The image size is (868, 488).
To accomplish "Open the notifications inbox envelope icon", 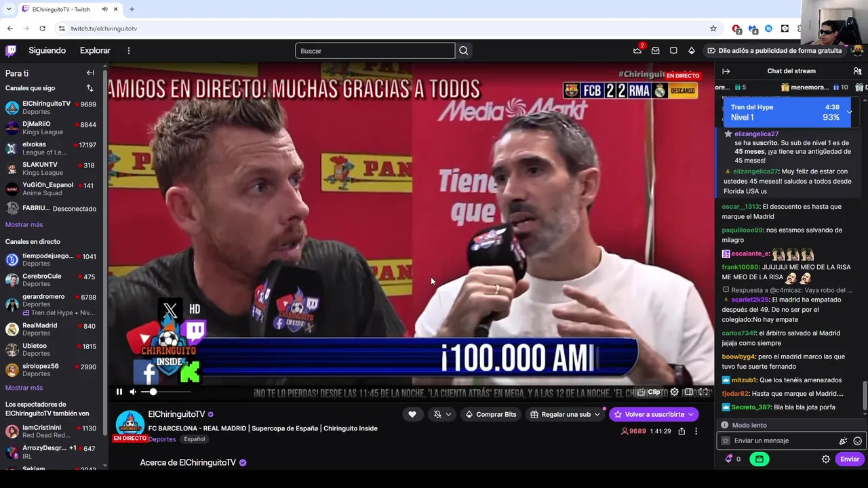I will coord(655,51).
